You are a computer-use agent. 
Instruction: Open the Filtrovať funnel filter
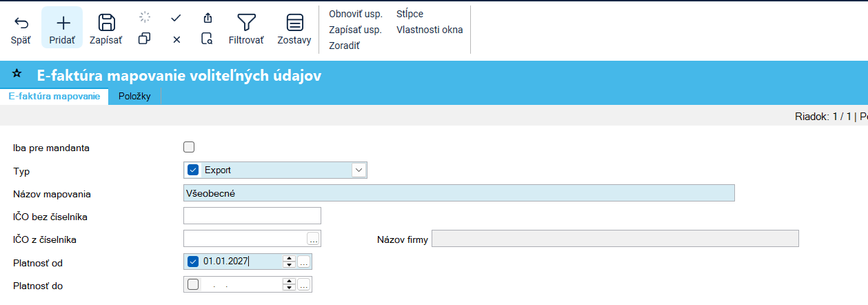click(246, 30)
